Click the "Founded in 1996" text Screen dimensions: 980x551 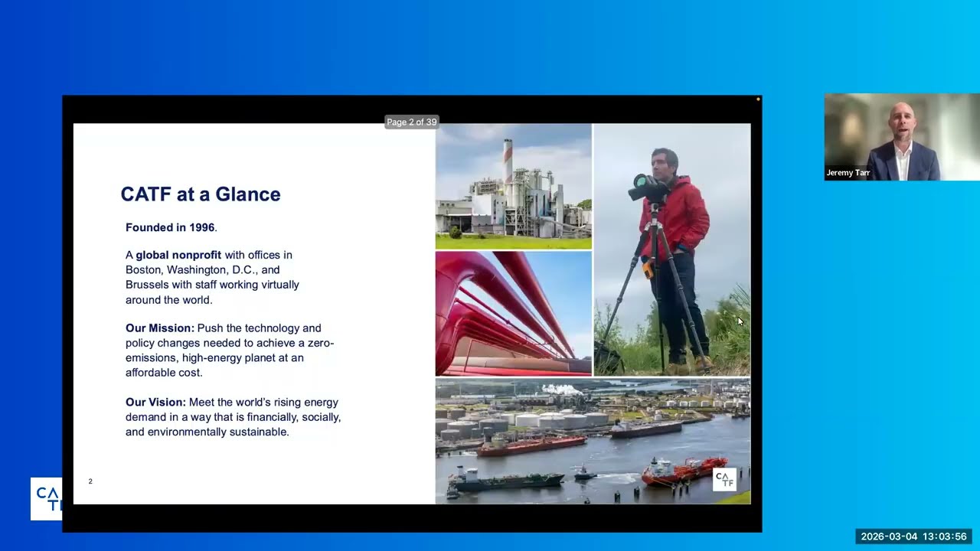pyautogui.click(x=170, y=227)
